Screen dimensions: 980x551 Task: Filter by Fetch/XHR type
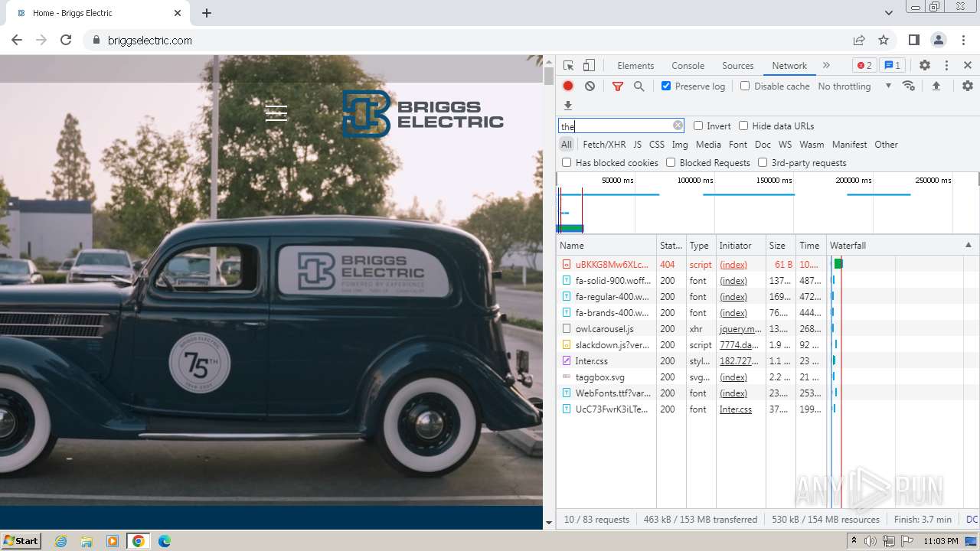pyautogui.click(x=604, y=145)
